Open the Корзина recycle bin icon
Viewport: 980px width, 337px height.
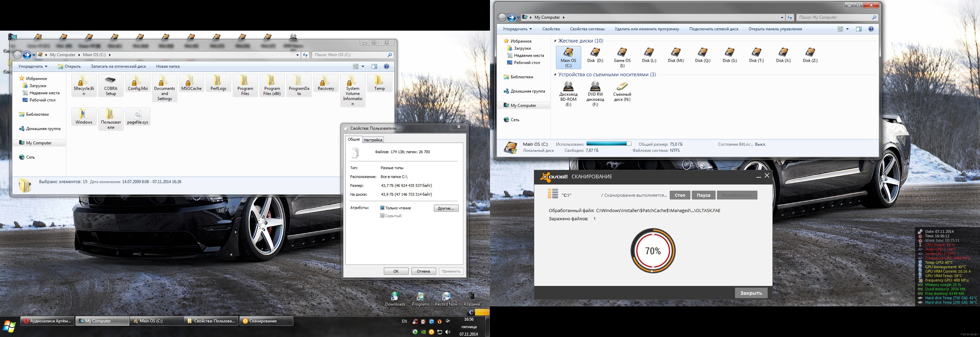click(471, 299)
